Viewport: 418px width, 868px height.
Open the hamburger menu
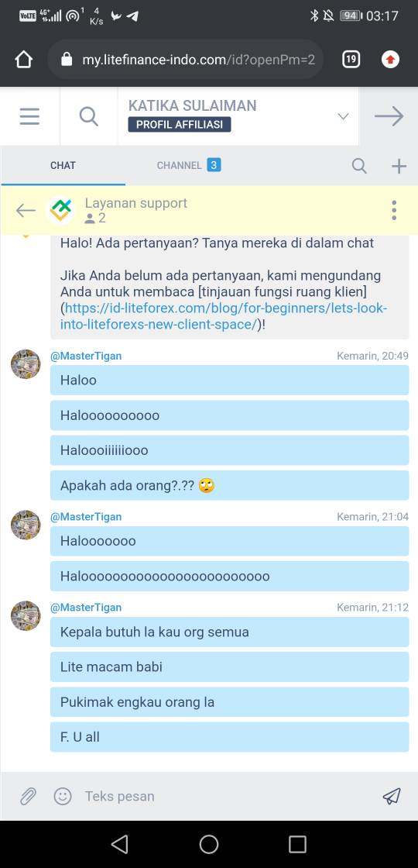[x=29, y=116]
